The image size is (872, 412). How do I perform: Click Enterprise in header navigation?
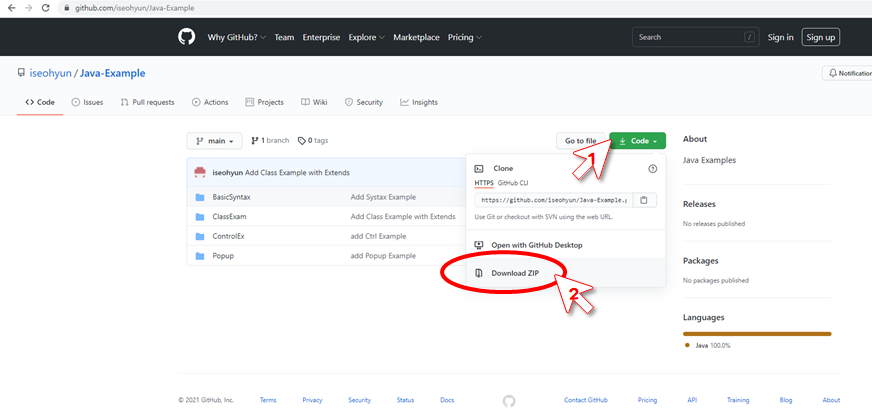tap(321, 37)
